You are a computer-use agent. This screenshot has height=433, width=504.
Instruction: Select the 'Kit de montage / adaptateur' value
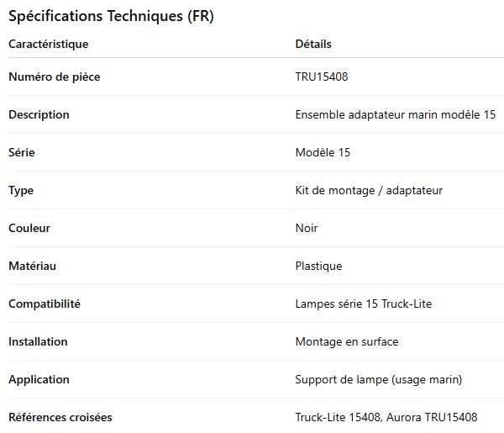369,190
